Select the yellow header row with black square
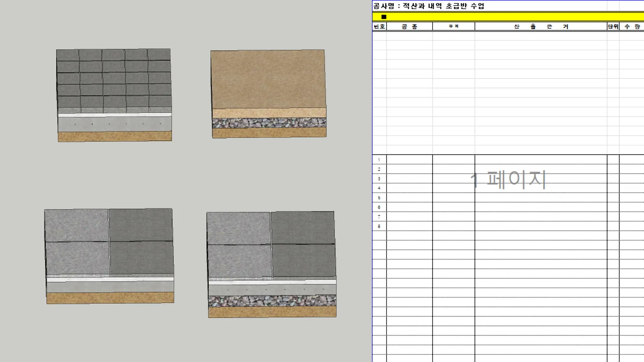 (x=508, y=17)
